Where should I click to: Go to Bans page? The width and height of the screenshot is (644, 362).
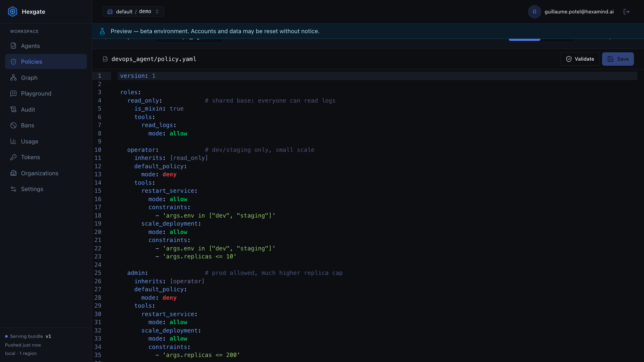(46, 125)
